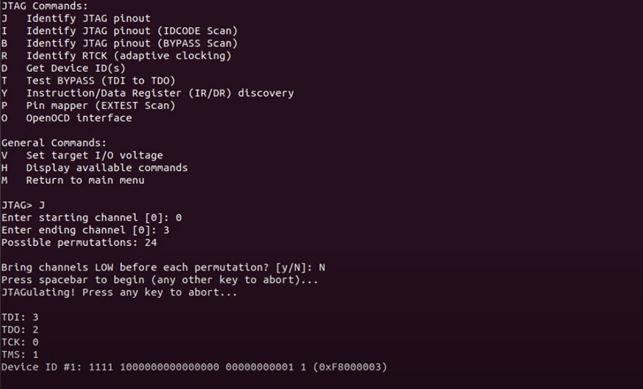Click 'Return to main menu' line
The height and width of the screenshot is (389, 643).
73,180
